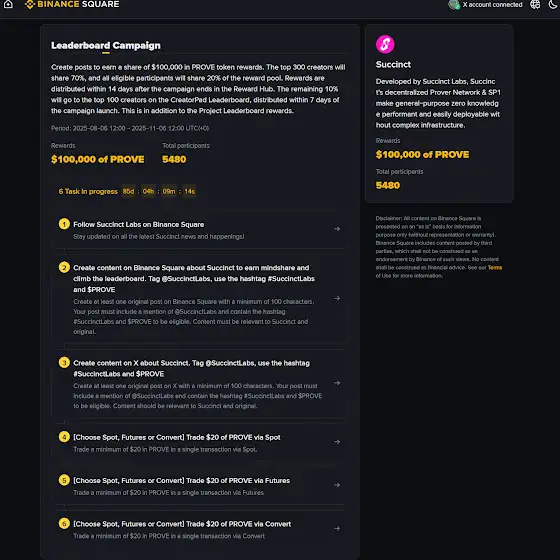Toggle dark mode via moon icon
The height and width of the screenshot is (560, 560).
coord(553,4)
